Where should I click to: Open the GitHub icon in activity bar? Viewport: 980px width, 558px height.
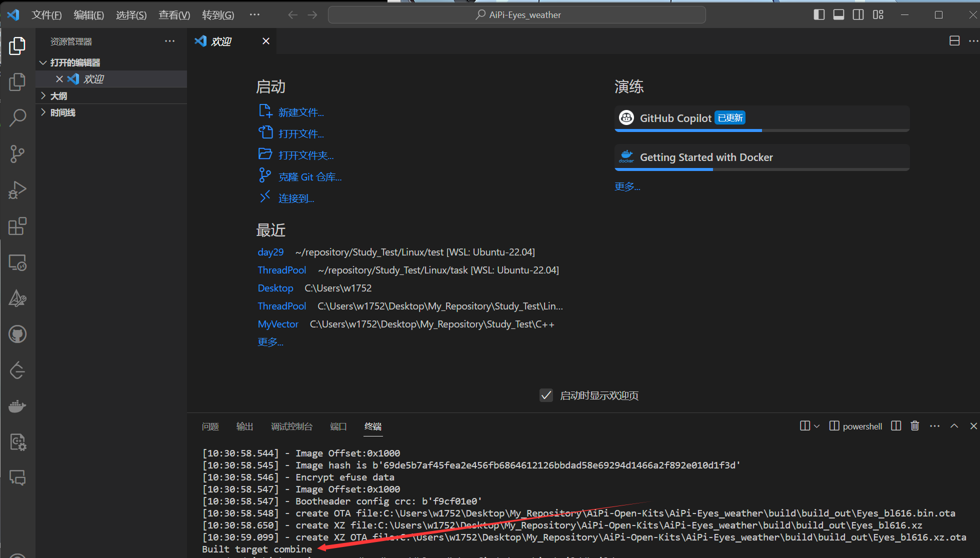point(17,334)
